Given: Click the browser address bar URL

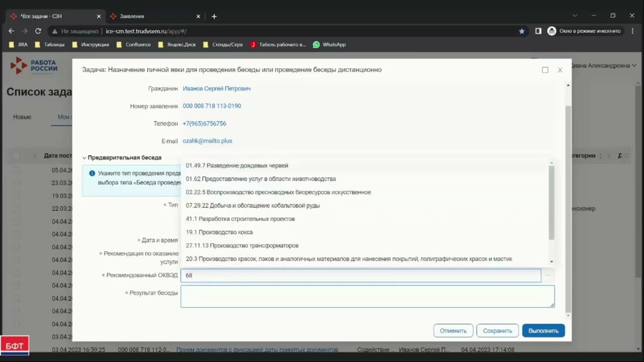Looking at the screenshot, I should pos(146,31).
